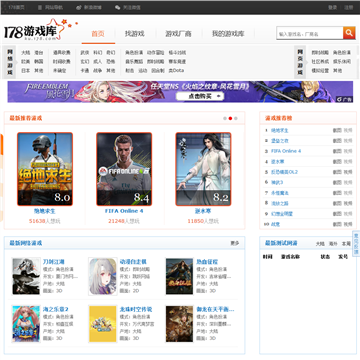The height and width of the screenshot is (360, 360).
Task: Open the 热血征程 game thumbnail
Action: tap(179, 276)
